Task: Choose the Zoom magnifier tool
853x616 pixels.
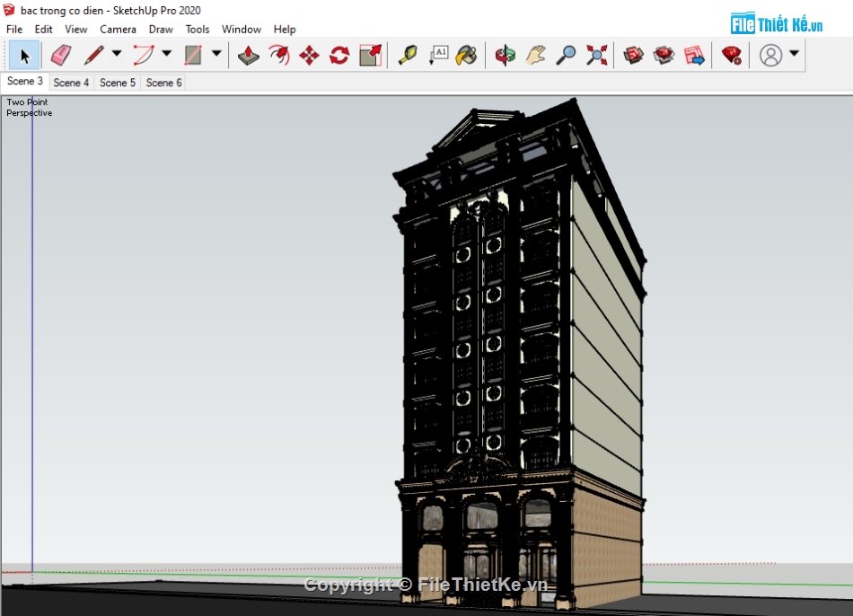Action: coord(566,55)
